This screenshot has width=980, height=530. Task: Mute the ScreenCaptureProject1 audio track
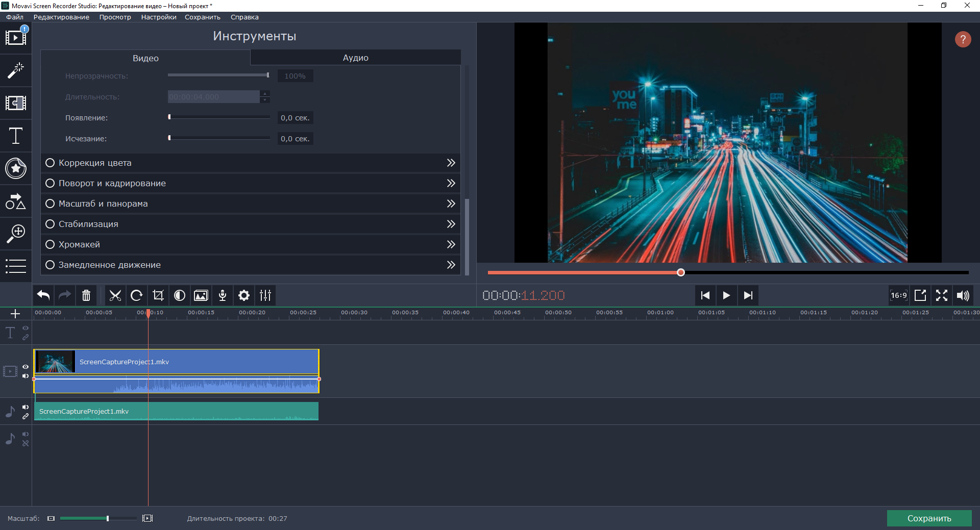tap(26, 407)
